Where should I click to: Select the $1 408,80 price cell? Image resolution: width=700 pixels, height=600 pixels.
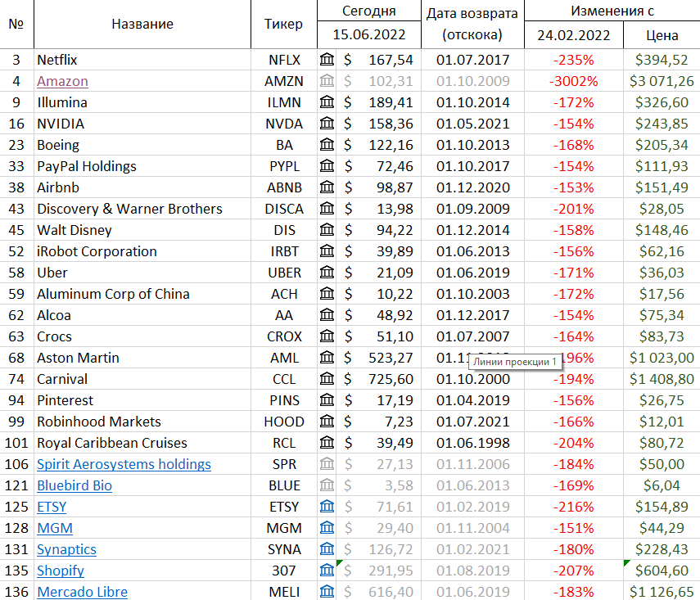662,379
